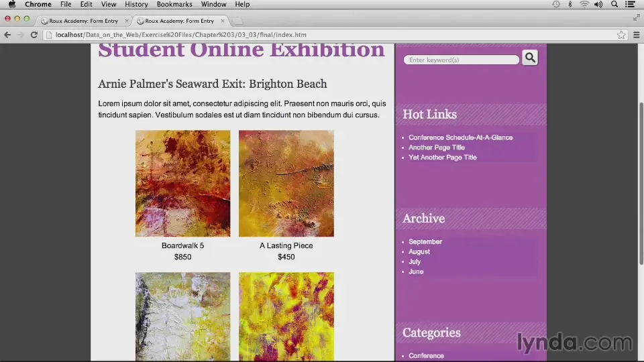This screenshot has height=362, width=644.
Task: Open the Time Machine menu bar icon
Action: [x=555, y=4]
